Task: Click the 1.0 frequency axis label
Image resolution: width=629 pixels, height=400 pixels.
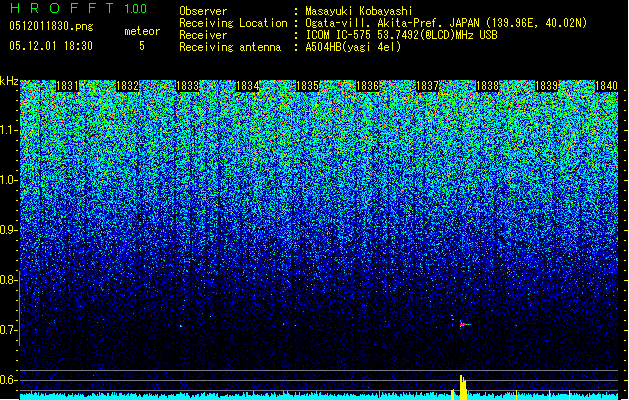Action: (x=9, y=180)
